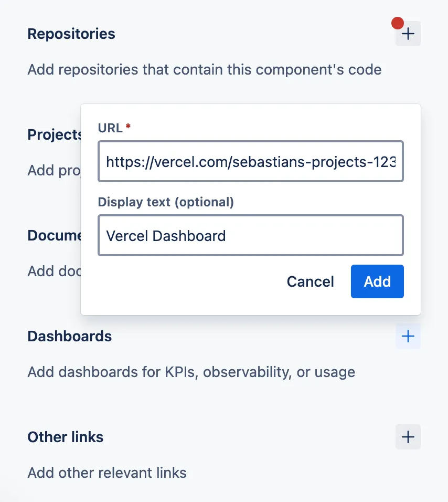Click the plus symbol in the Repositories section

click(x=408, y=33)
